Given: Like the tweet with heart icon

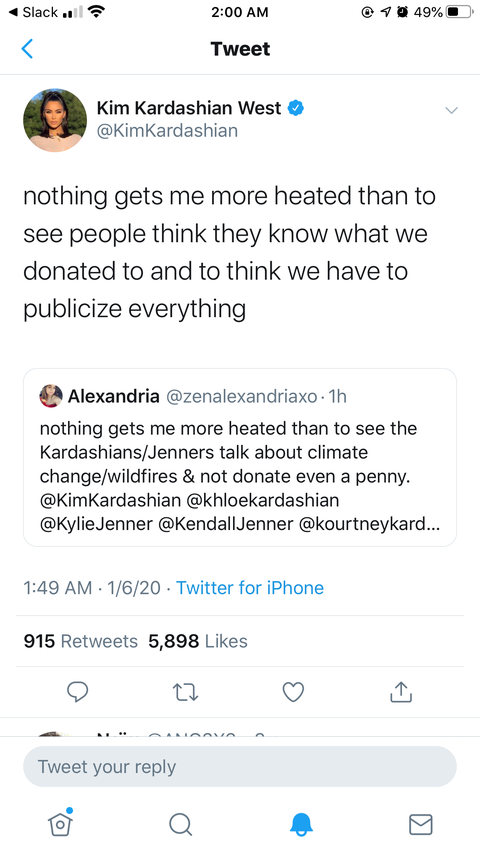Looking at the screenshot, I should point(293,692).
